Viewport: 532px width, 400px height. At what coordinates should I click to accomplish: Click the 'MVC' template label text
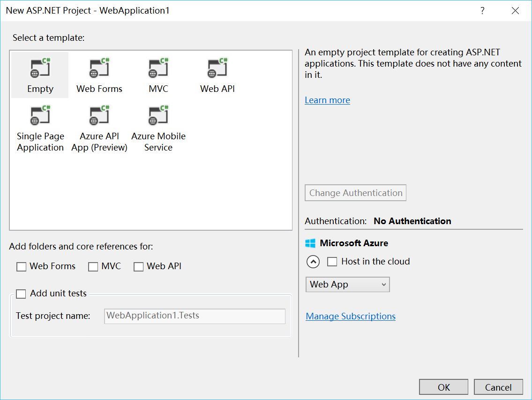tap(158, 89)
